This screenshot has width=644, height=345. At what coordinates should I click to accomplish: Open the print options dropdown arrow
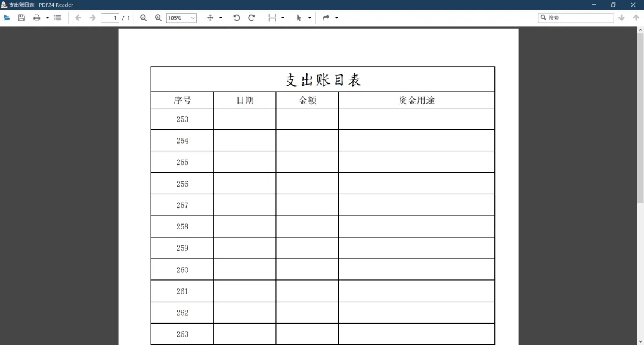[x=47, y=18]
